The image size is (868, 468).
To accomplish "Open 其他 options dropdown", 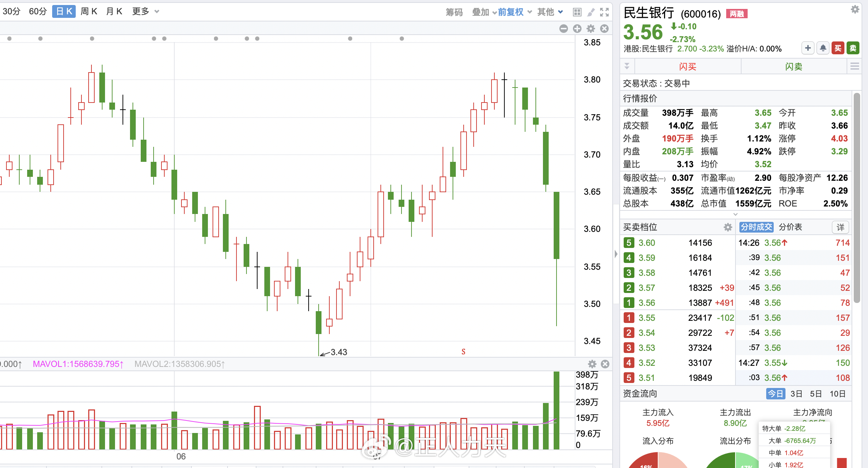I will pyautogui.click(x=550, y=12).
